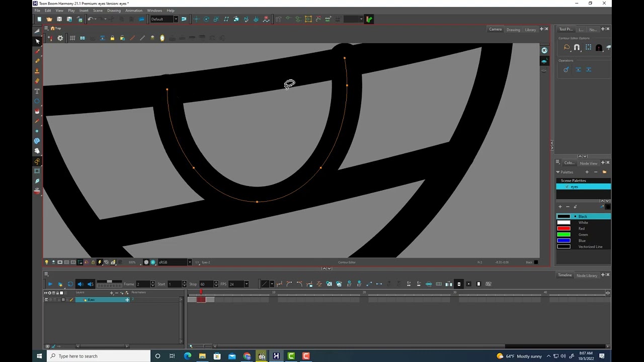Open the Timeline view hamburger menu
Viewport: 644px width, 362px height.
pos(46,274)
